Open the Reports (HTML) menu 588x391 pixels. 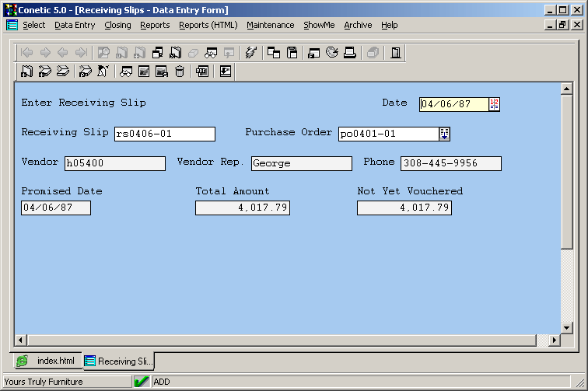pyautogui.click(x=208, y=25)
